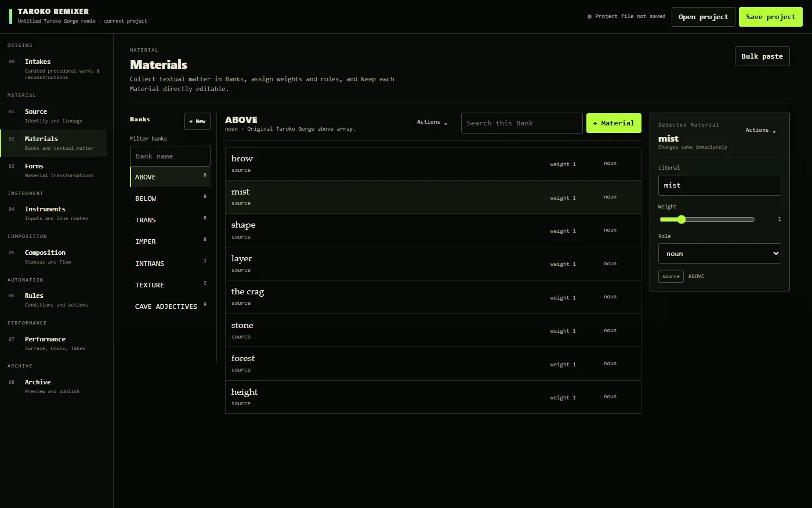Image resolution: width=812 pixels, height=508 pixels.
Task: Open the Actions dropdown for ABOVE bank
Action: (x=432, y=122)
